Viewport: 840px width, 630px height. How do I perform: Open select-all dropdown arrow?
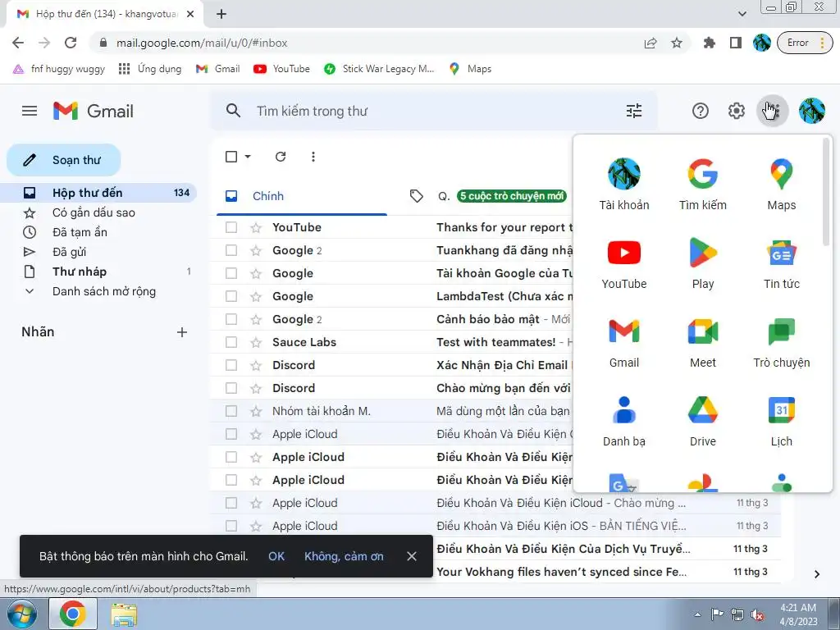[248, 157]
